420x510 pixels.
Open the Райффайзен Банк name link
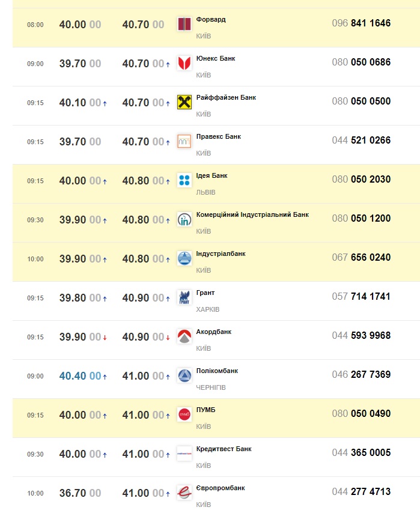click(226, 97)
